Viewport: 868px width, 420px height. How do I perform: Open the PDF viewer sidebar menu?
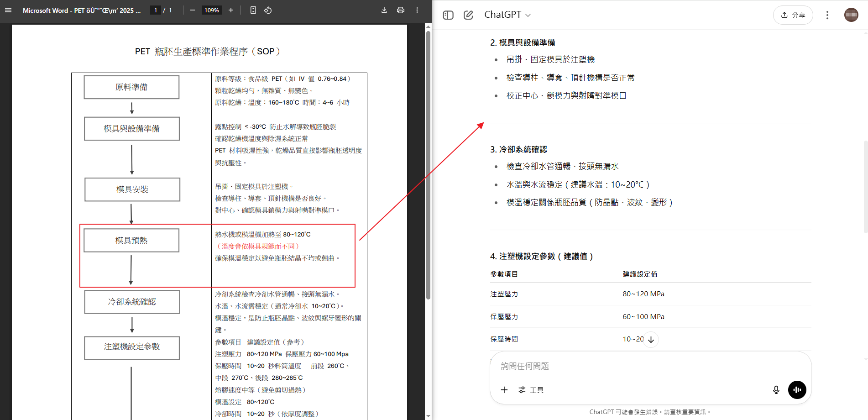click(8, 10)
